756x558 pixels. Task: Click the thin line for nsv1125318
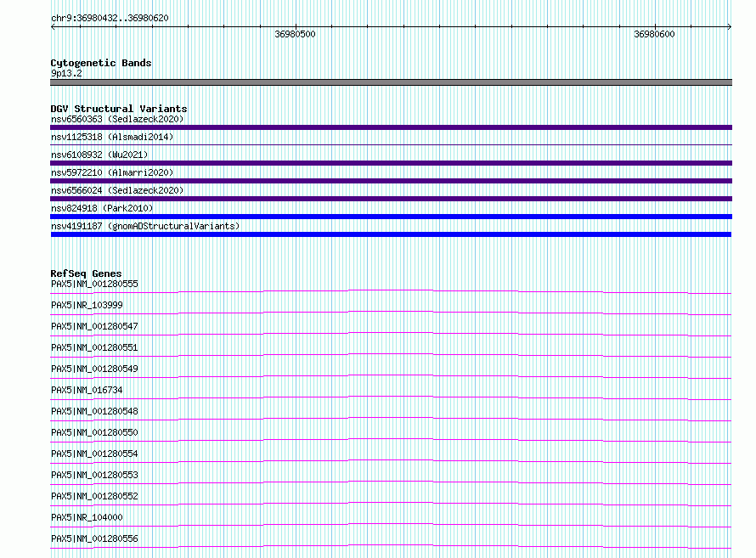(391, 144)
